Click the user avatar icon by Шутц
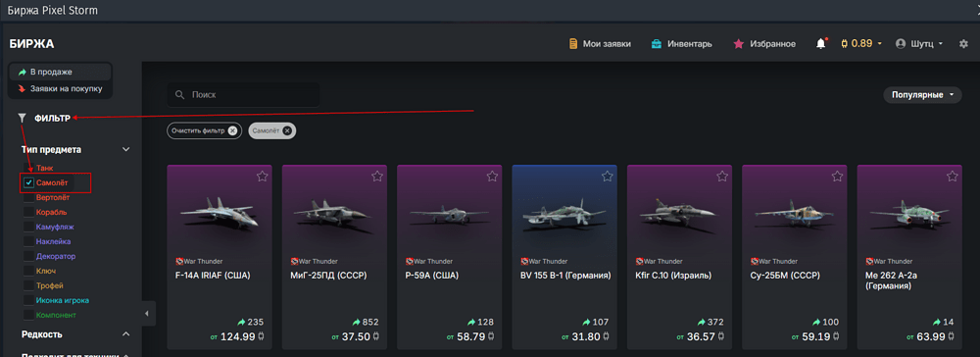The width and height of the screenshot is (980, 357). click(900, 44)
